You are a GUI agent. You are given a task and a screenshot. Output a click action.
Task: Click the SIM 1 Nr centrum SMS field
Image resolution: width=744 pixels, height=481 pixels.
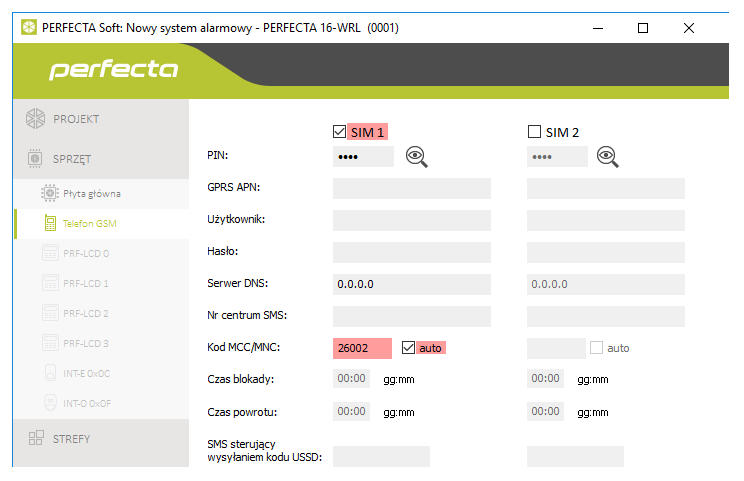[412, 316]
